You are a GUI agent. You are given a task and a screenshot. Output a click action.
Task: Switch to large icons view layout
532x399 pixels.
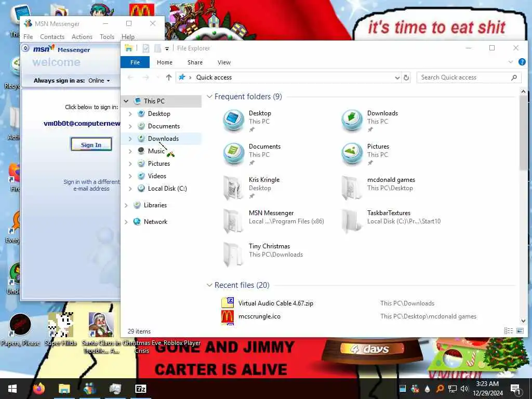pos(520,331)
